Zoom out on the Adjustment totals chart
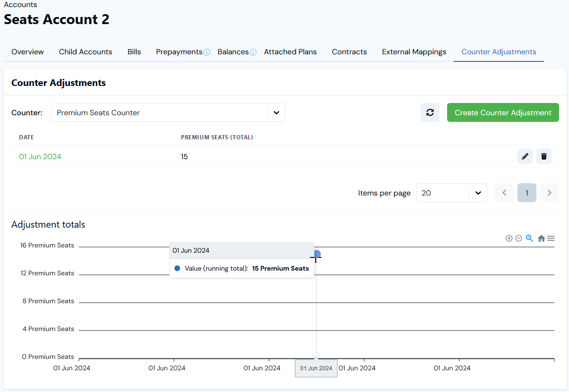The height and width of the screenshot is (392, 569). click(x=518, y=238)
